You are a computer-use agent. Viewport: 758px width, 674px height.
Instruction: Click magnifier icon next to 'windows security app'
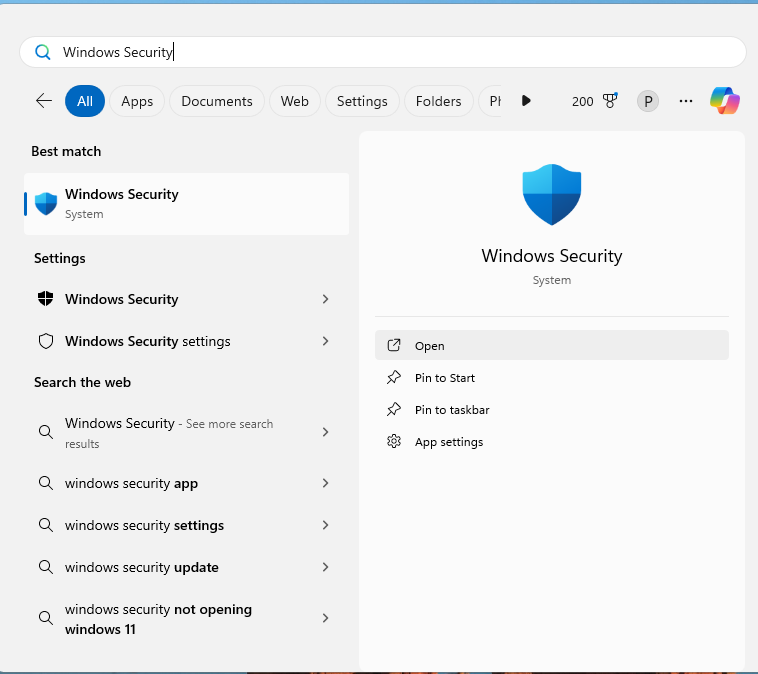pyautogui.click(x=46, y=483)
